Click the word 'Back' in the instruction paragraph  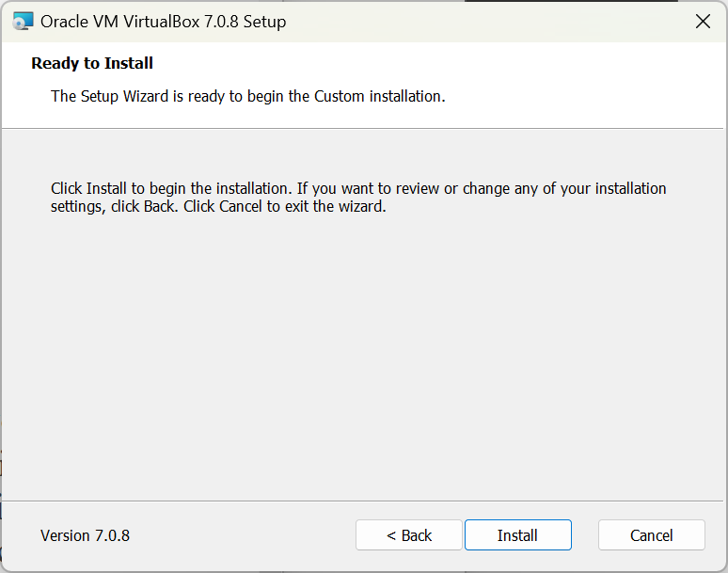click(159, 207)
